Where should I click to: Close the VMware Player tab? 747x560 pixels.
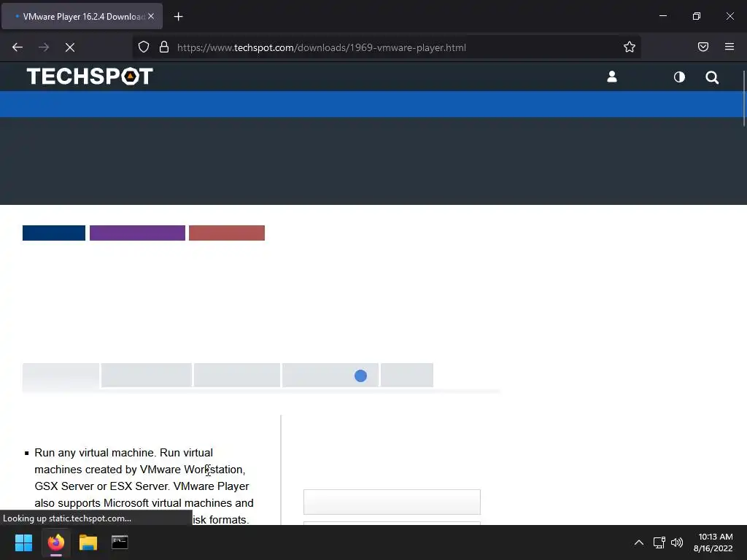151,16
